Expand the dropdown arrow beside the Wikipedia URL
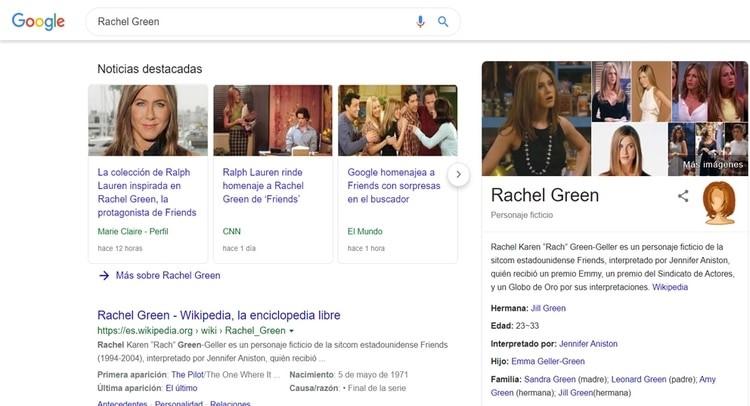The height and width of the screenshot is (406, 750). 291,331
